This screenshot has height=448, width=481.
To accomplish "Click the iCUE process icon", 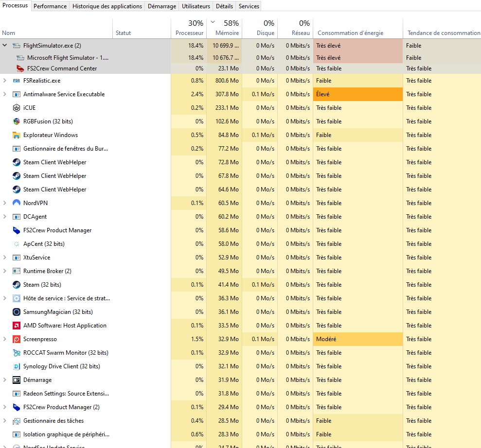I will (x=16, y=108).
